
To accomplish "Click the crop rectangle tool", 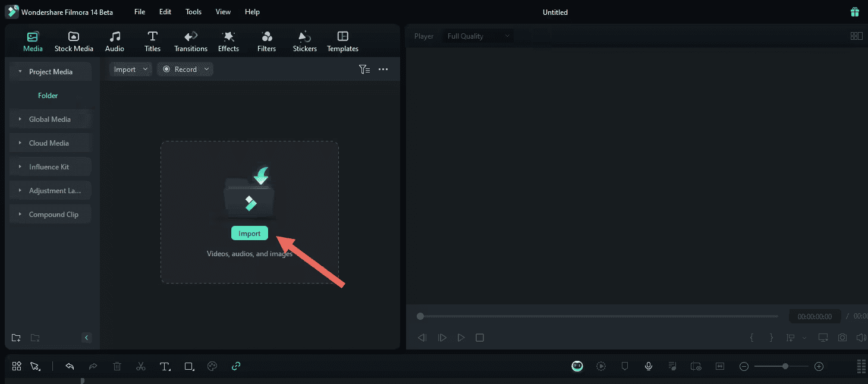I will point(189,366).
